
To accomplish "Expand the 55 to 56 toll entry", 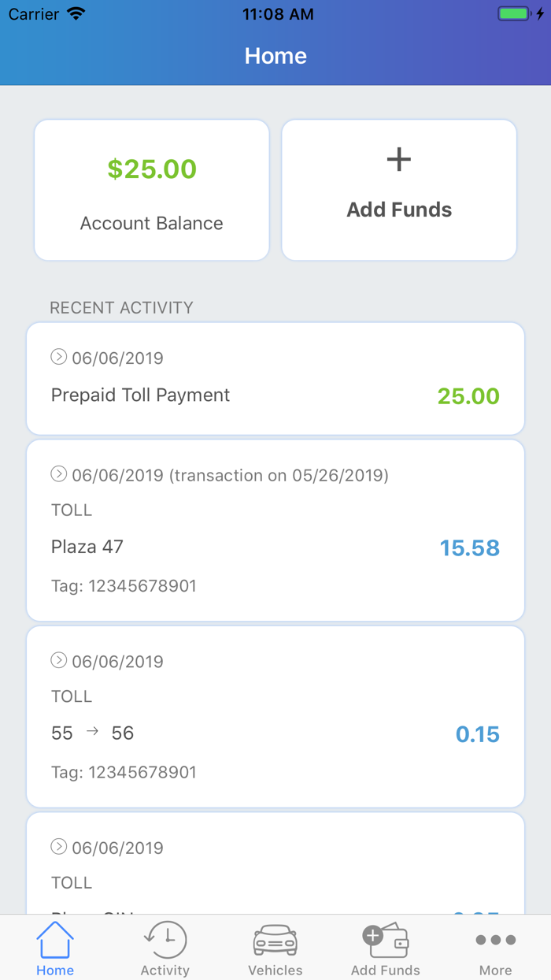I will pos(58,661).
